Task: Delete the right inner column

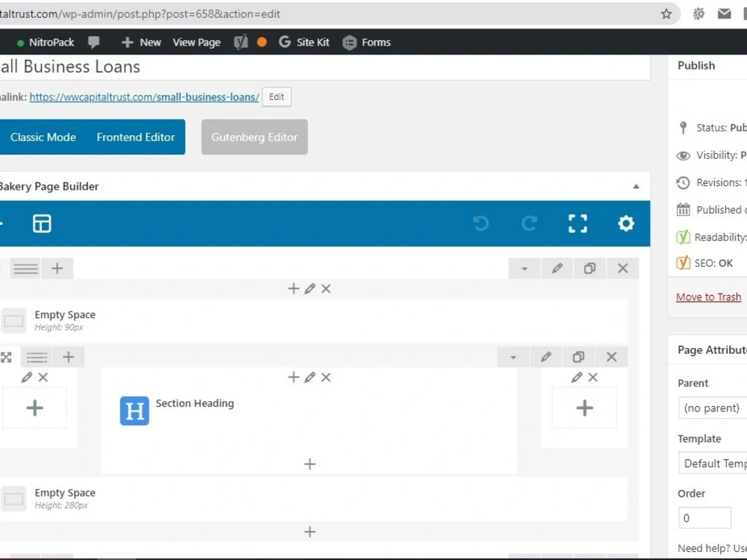Action: 593,377
